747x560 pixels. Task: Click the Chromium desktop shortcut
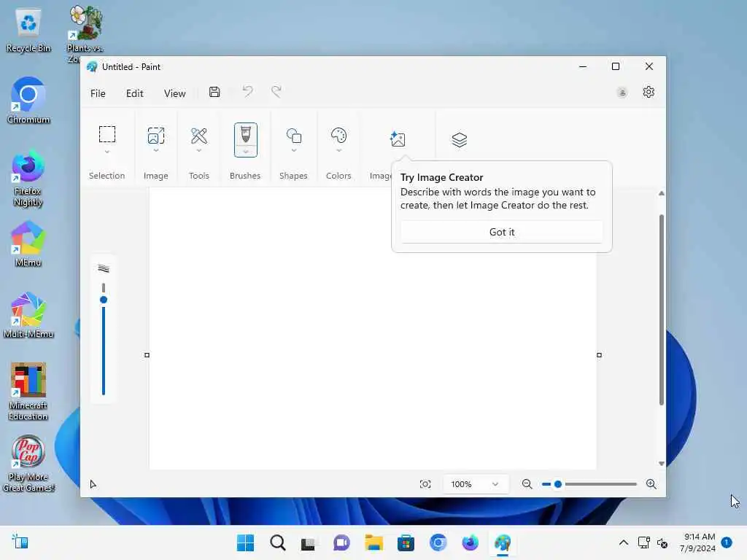[x=28, y=100]
